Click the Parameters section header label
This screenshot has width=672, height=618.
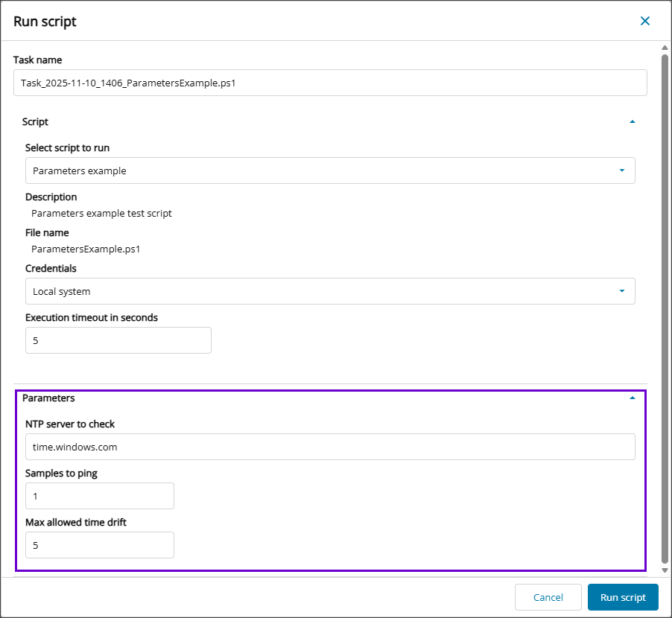point(48,398)
